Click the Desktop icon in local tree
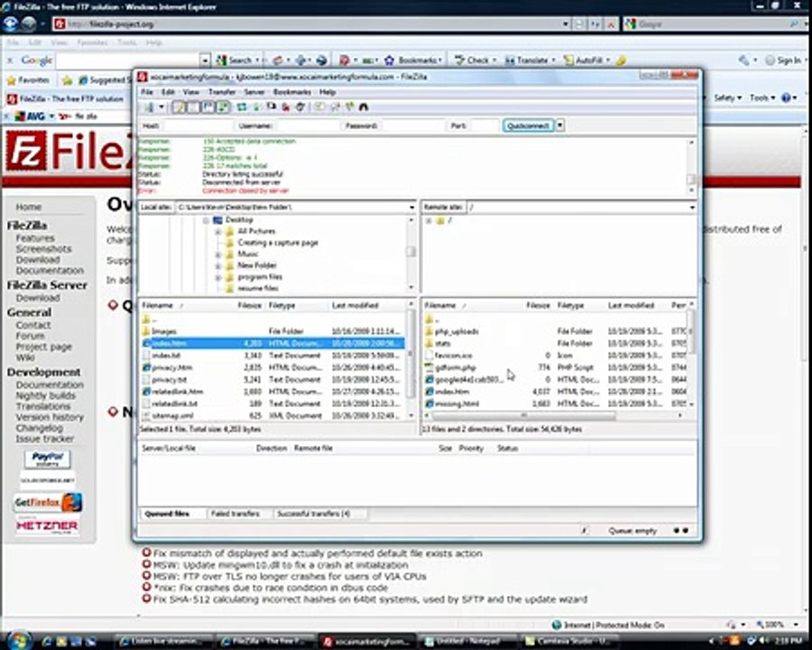 (x=217, y=220)
